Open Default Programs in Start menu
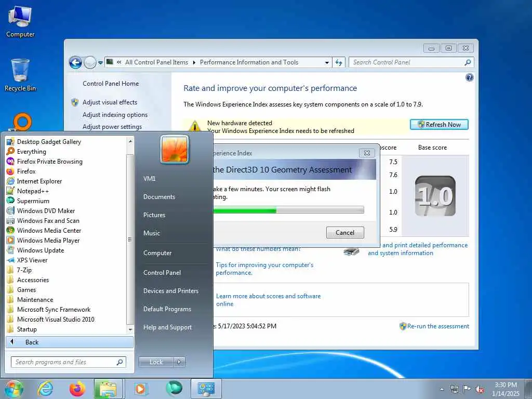This screenshot has height=399, width=532. [167, 309]
